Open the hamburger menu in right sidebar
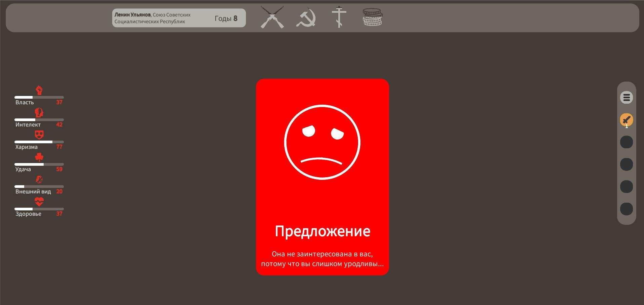The image size is (644, 305). click(626, 98)
